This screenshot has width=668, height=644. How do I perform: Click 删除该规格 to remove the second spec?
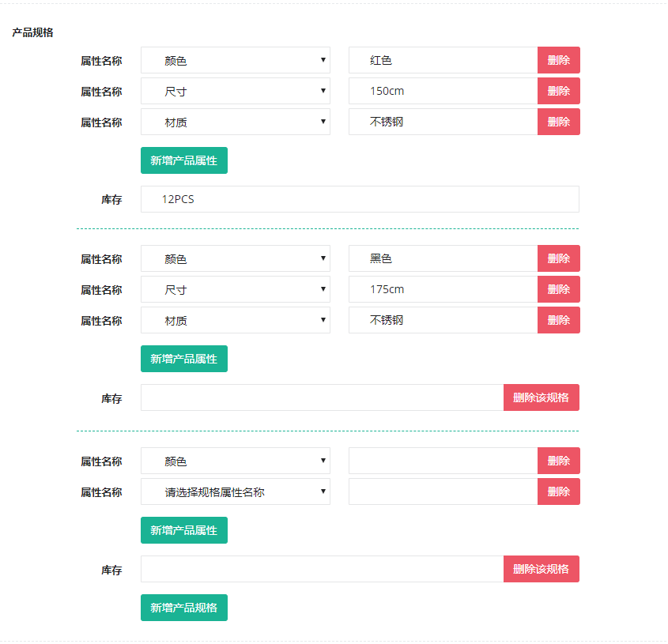pos(541,397)
